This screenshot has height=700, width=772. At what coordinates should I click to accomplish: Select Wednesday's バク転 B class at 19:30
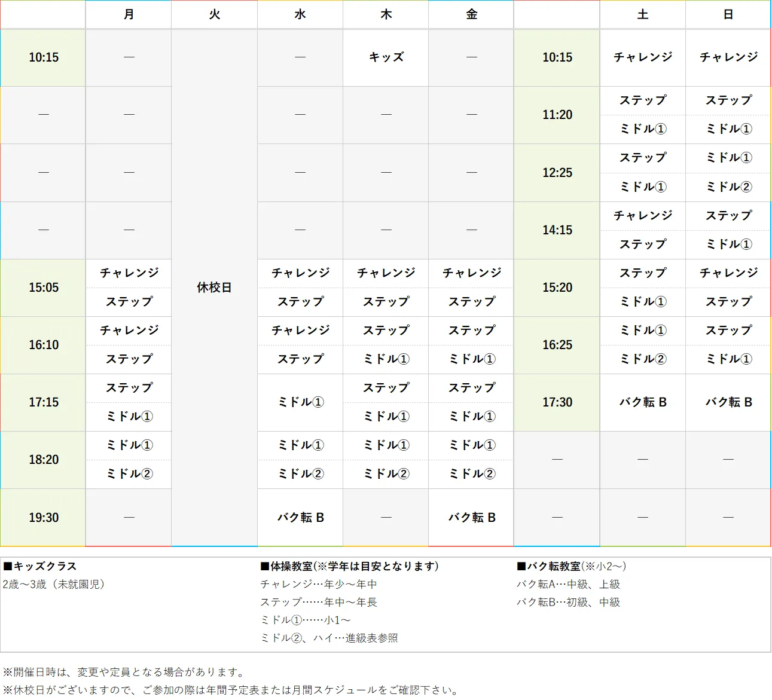pos(300,517)
